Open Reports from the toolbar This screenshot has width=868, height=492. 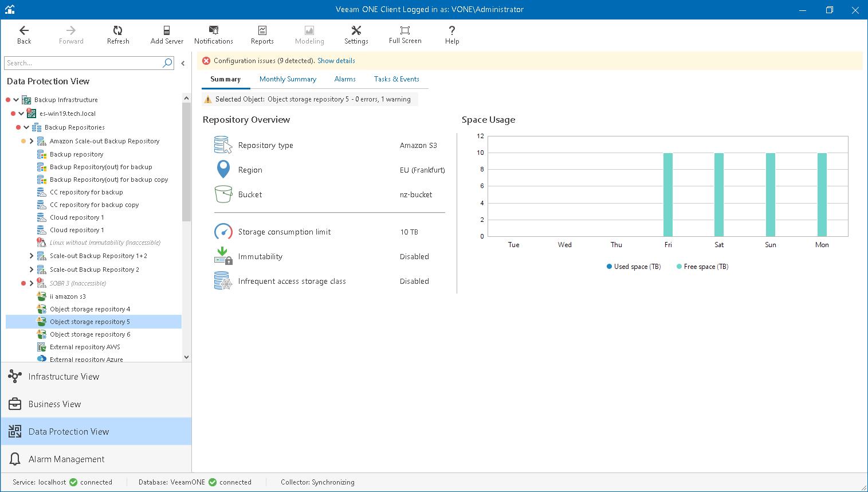point(262,35)
